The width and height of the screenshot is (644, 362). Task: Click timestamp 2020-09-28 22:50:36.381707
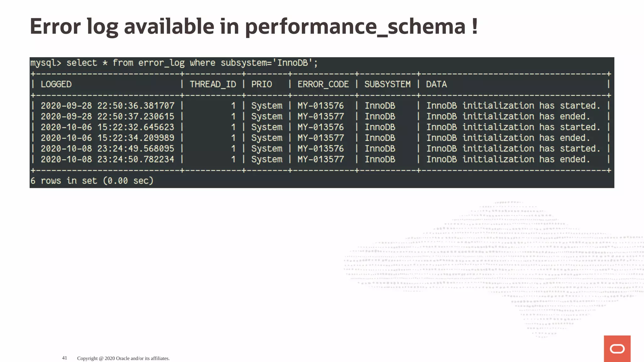(107, 106)
